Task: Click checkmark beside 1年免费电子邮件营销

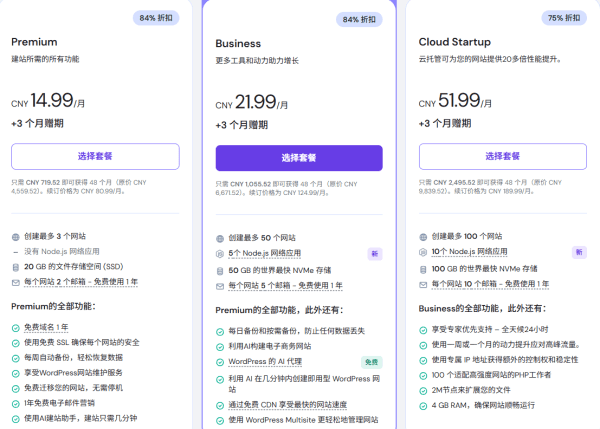Action: [16, 404]
